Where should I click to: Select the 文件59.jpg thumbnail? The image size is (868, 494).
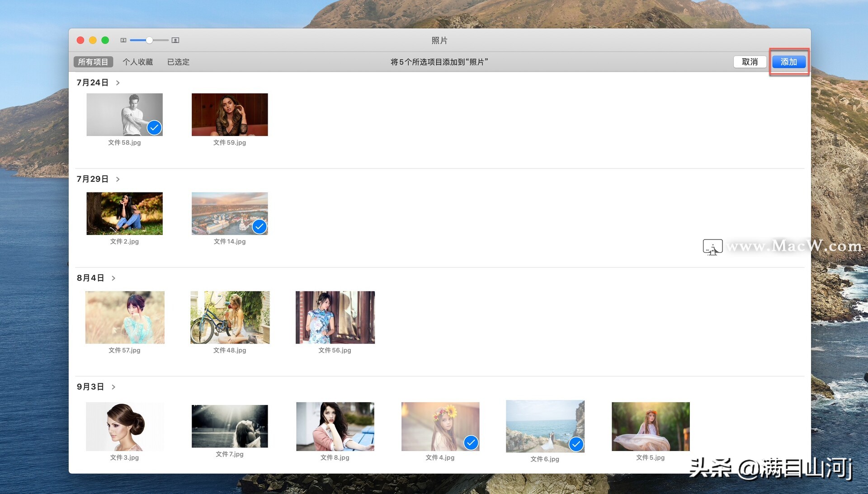tap(230, 115)
